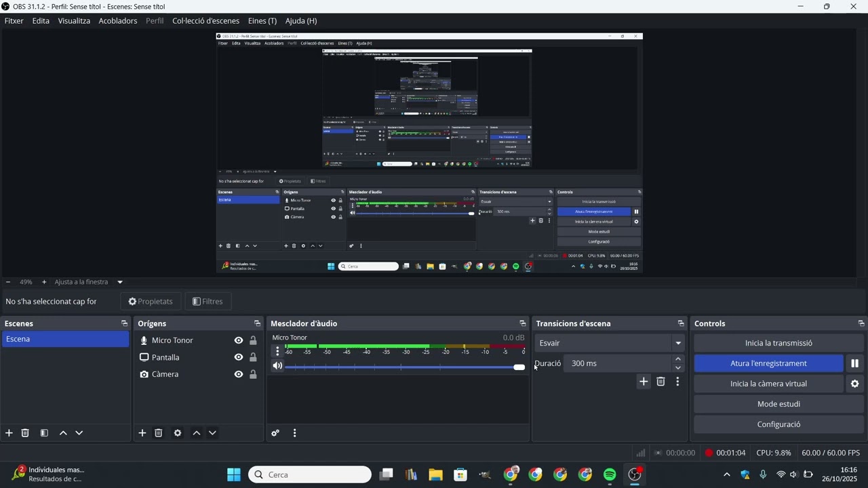The image size is (868, 488).
Task: Open Micro Tonor channel three-dot menu
Action: (277, 351)
